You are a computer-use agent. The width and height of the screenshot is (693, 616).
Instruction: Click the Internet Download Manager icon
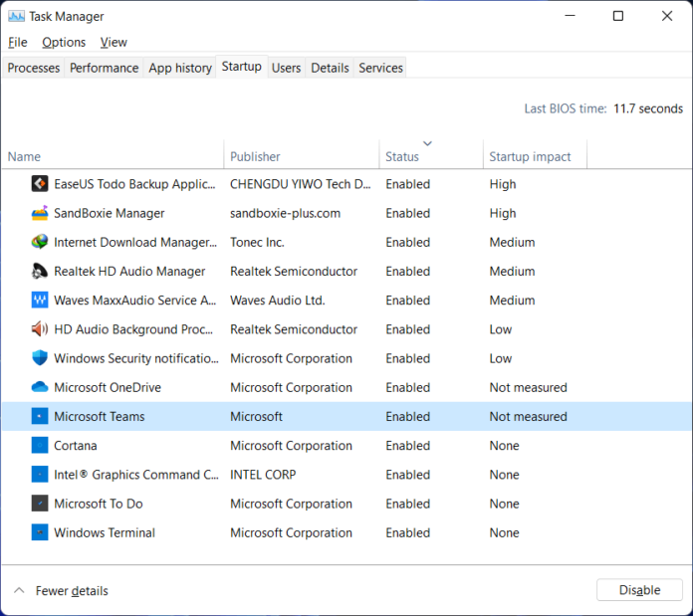coord(40,242)
